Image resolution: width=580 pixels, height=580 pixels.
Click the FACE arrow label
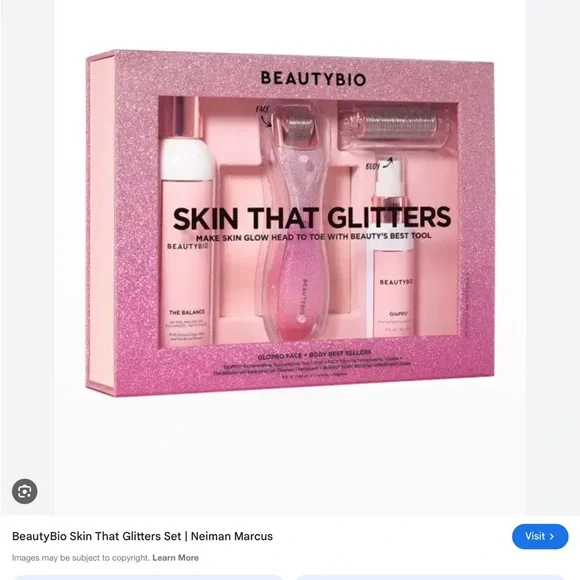click(263, 116)
